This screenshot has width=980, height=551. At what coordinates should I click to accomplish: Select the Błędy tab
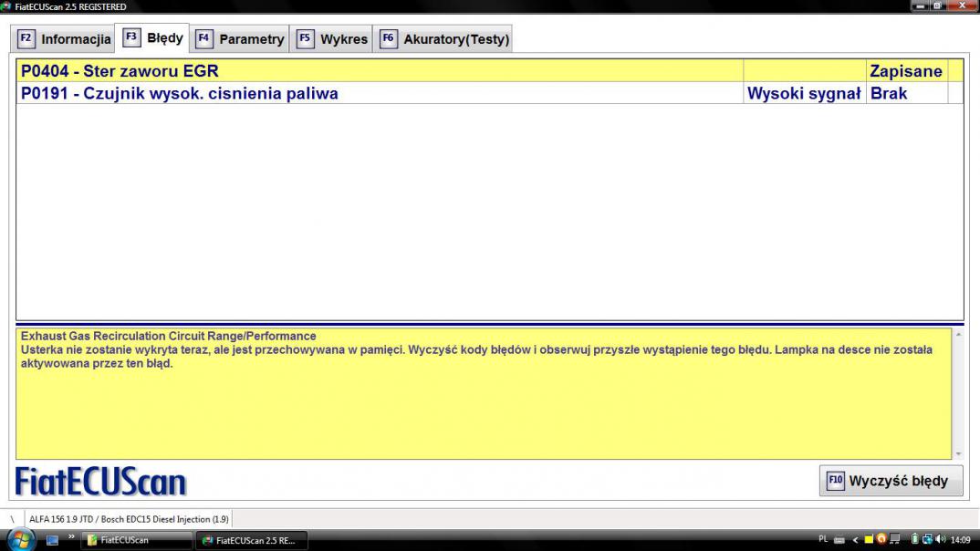(152, 37)
